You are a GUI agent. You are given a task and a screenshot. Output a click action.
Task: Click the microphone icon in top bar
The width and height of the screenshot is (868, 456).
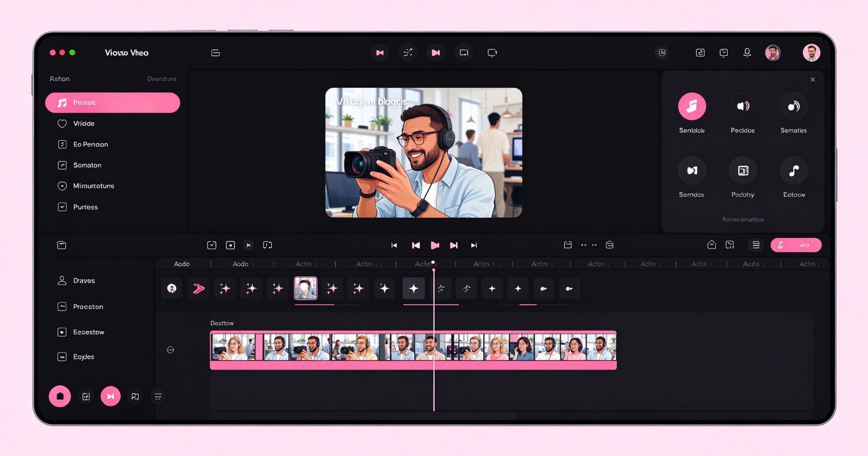[x=747, y=53]
